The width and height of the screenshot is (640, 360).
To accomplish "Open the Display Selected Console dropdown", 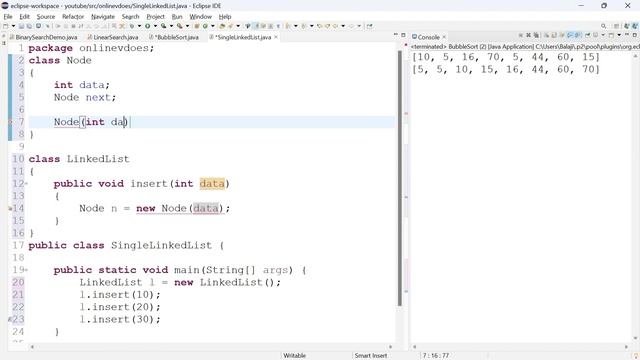I will click(603, 36).
